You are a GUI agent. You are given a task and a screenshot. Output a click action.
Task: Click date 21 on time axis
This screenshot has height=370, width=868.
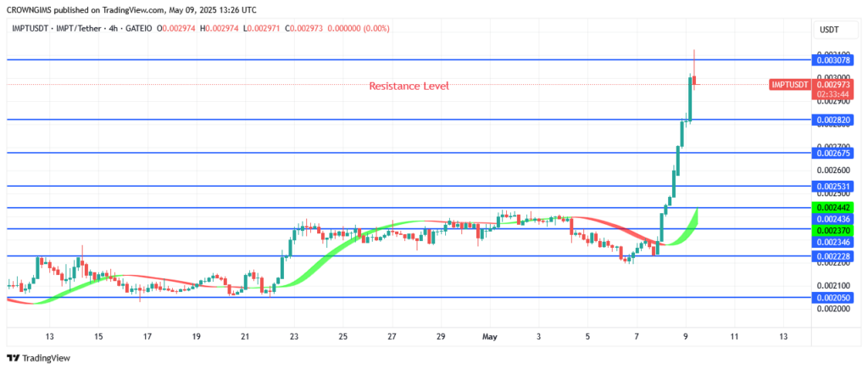coord(245,337)
